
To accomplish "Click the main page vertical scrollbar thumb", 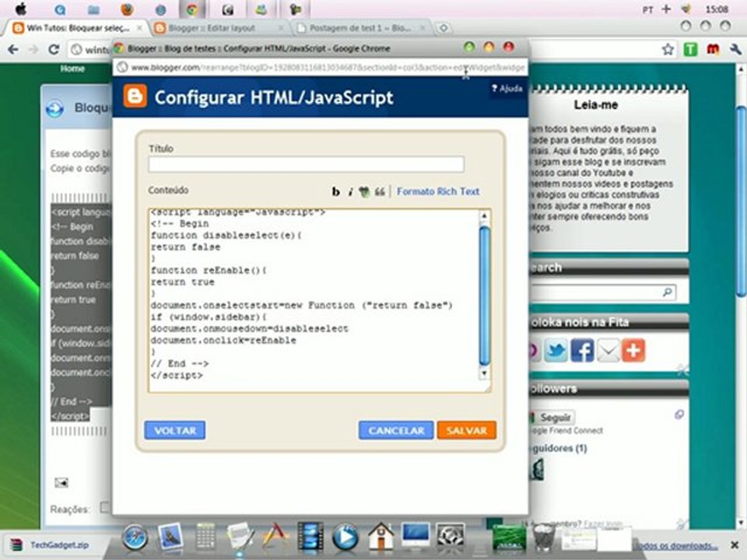I will pyautogui.click(x=742, y=202).
